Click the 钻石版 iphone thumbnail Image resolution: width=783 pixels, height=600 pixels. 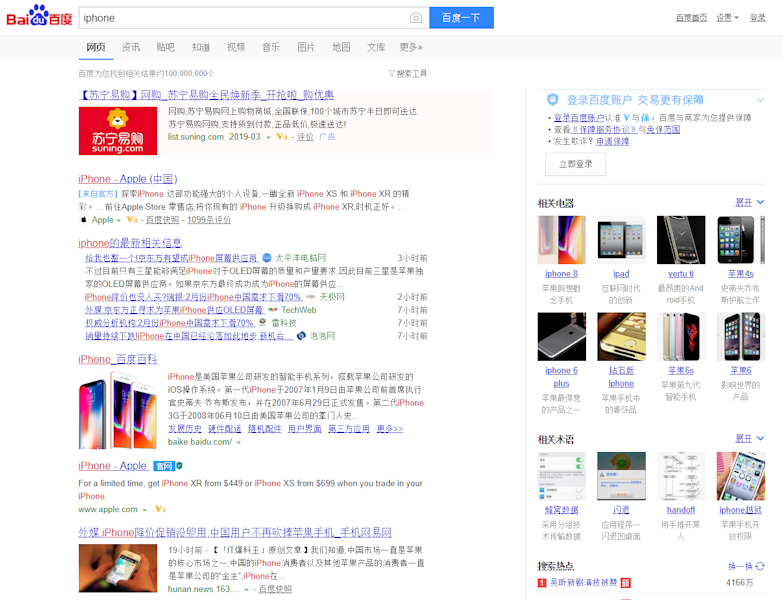621,336
